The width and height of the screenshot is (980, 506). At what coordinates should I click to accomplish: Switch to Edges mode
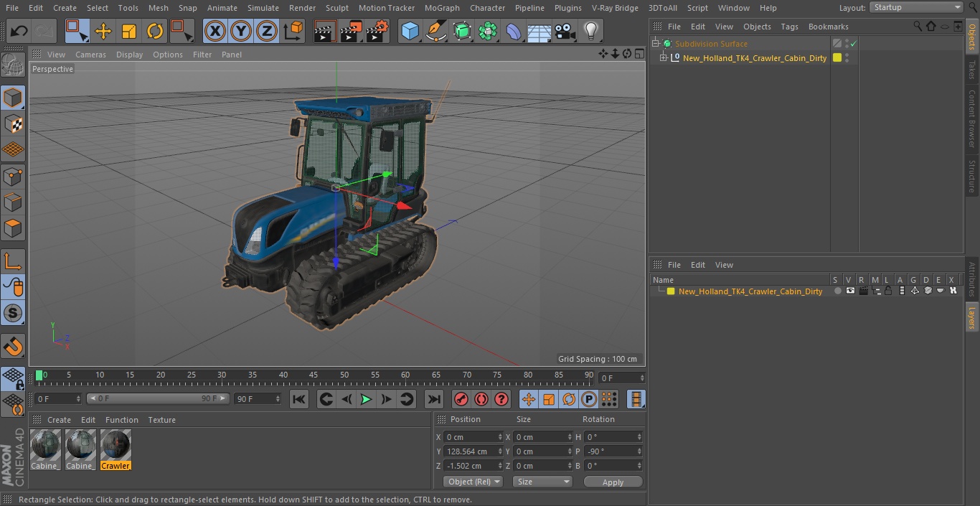pos(13,202)
